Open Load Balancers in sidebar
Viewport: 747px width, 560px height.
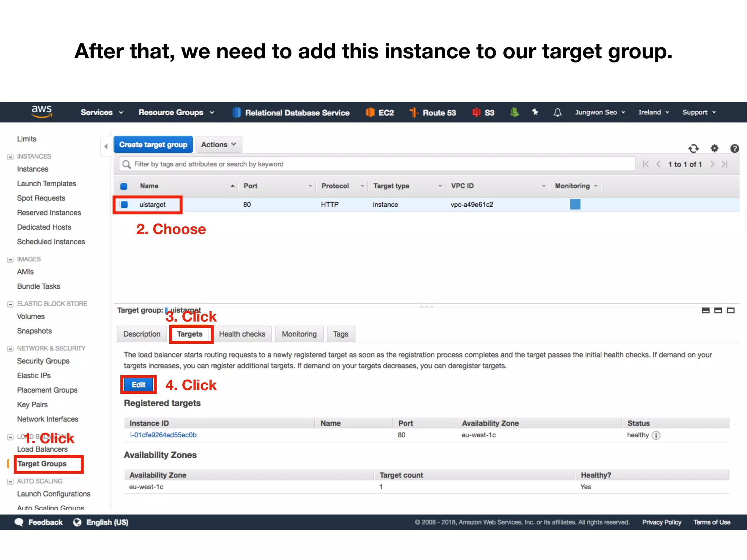[x=42, y=450]
